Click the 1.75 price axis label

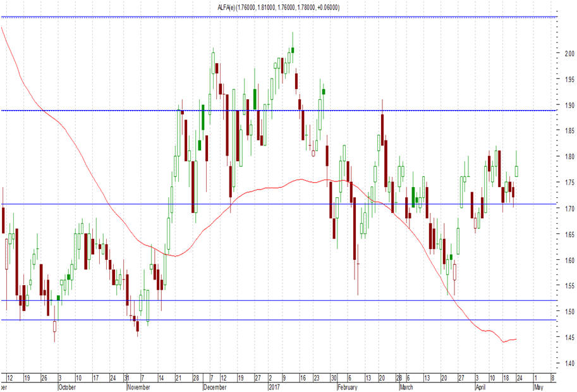pyautogui.click(x=569, y=182)
